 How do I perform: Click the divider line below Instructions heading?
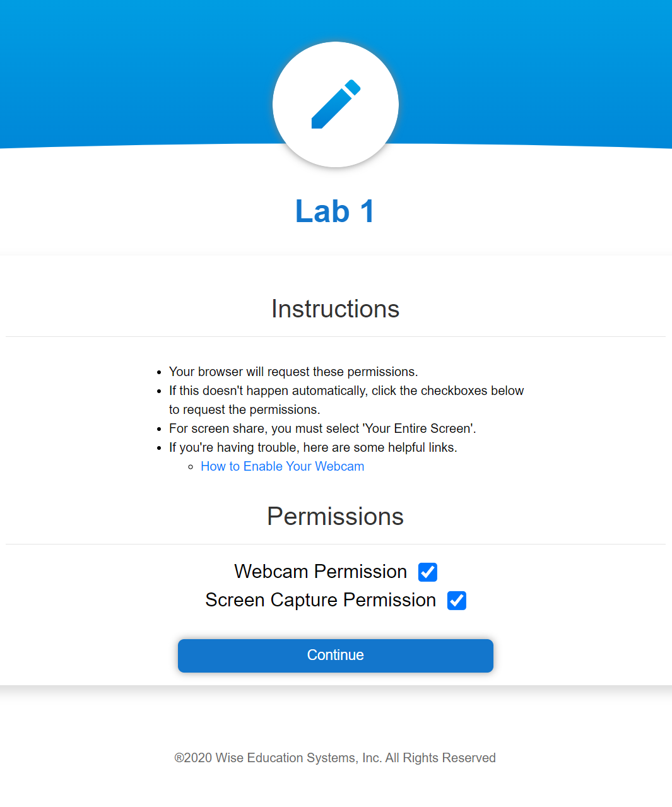tap(336, 336)
